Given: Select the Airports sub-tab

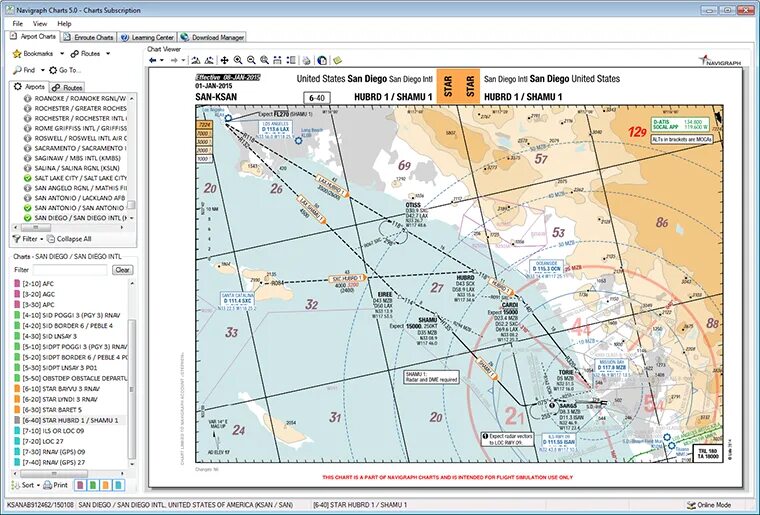Looking at the screenshot, I should click(30, 87).
